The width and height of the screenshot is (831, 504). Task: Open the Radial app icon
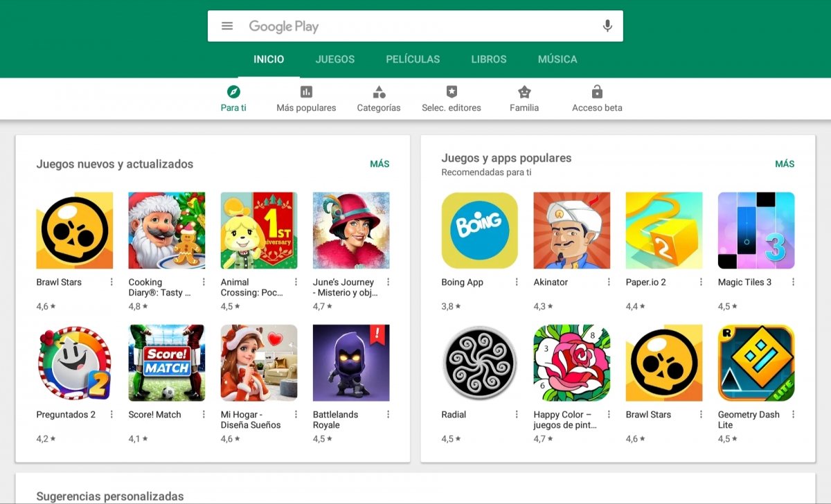click(x=480, y=363)
